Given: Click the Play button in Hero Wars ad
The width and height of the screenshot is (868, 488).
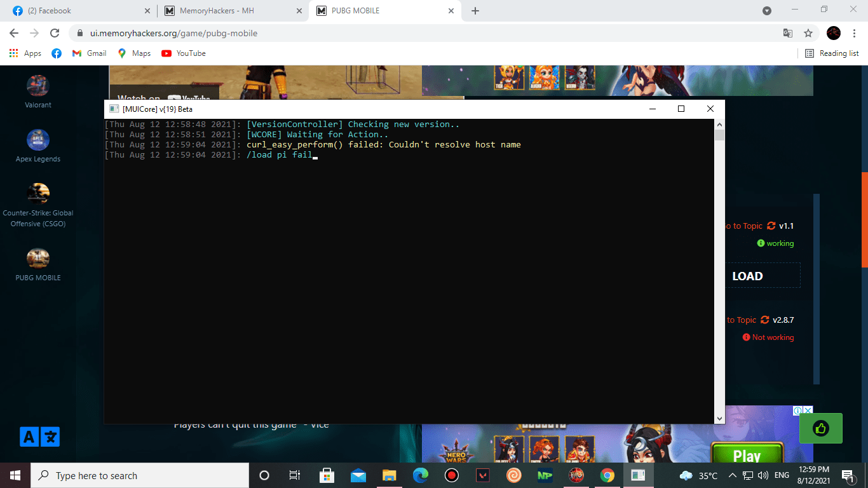Looking at the screenshot, I should tap(747, 454).
